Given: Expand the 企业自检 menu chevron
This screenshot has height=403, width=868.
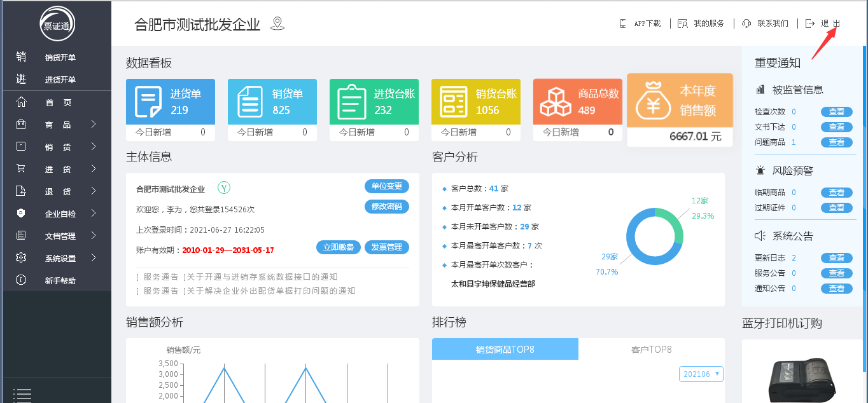Looking at the screenshot, I should 94,214.
